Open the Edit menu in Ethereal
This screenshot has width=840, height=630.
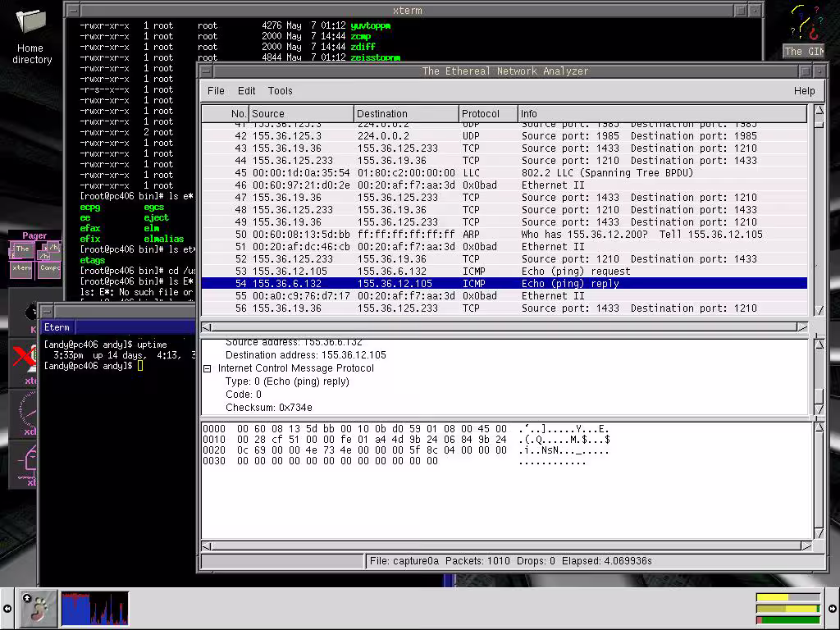[246, 91]
